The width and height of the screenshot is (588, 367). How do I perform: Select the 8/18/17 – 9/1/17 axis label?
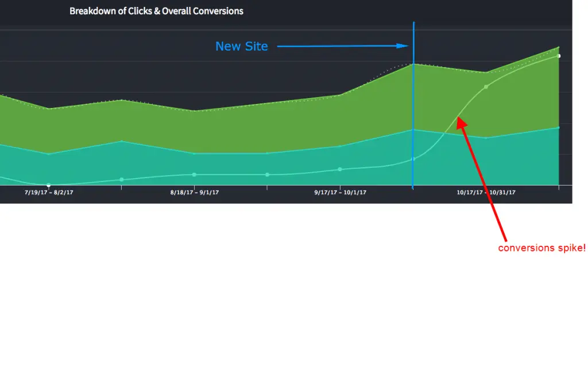[x=194, y=192]
